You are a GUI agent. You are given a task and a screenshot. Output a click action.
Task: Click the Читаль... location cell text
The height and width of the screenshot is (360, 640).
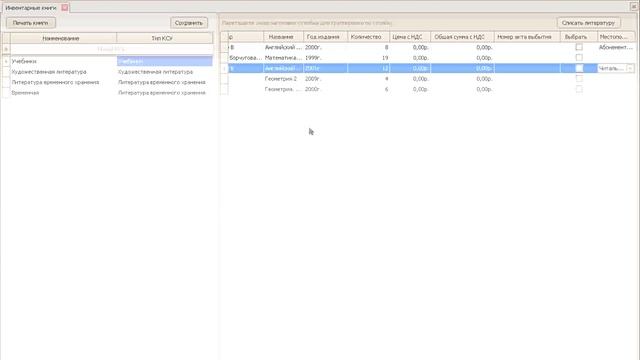pyautogui.click(x=611, y=68)
